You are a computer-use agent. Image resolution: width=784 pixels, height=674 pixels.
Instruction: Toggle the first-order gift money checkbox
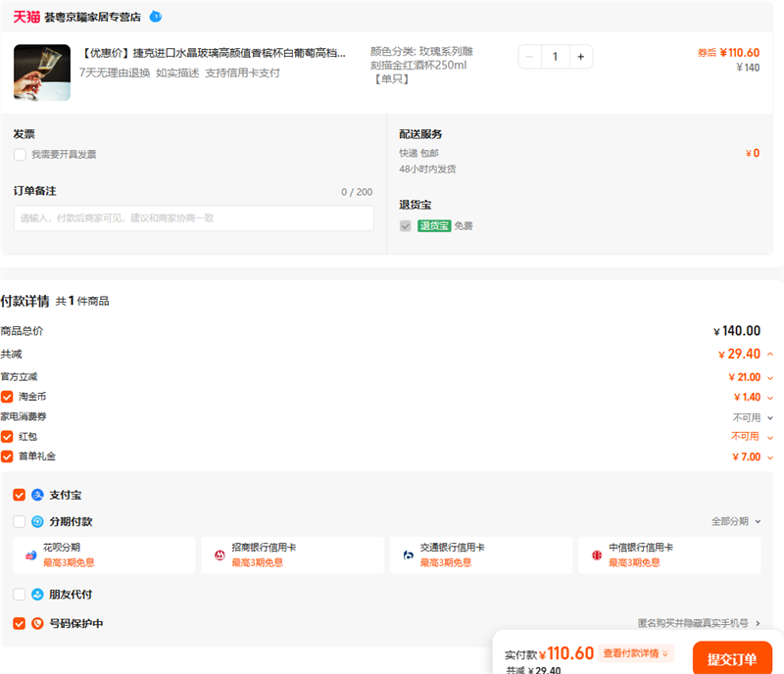(8, 457)
